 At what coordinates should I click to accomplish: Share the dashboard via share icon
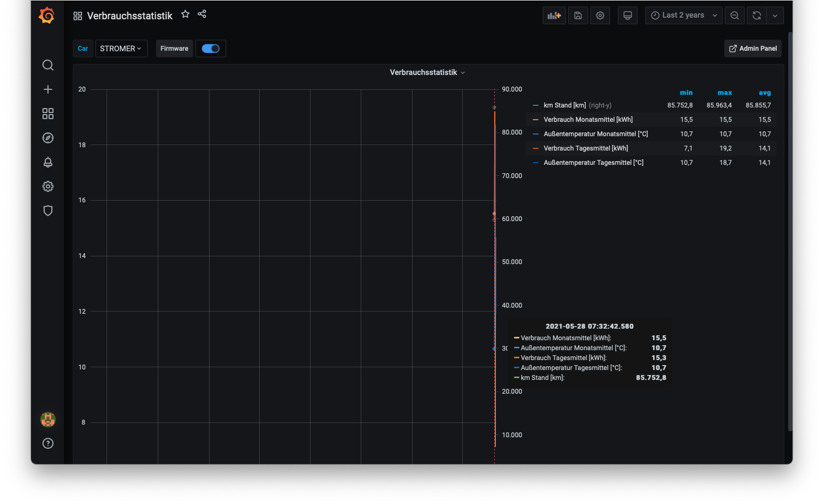coord(202,14)
